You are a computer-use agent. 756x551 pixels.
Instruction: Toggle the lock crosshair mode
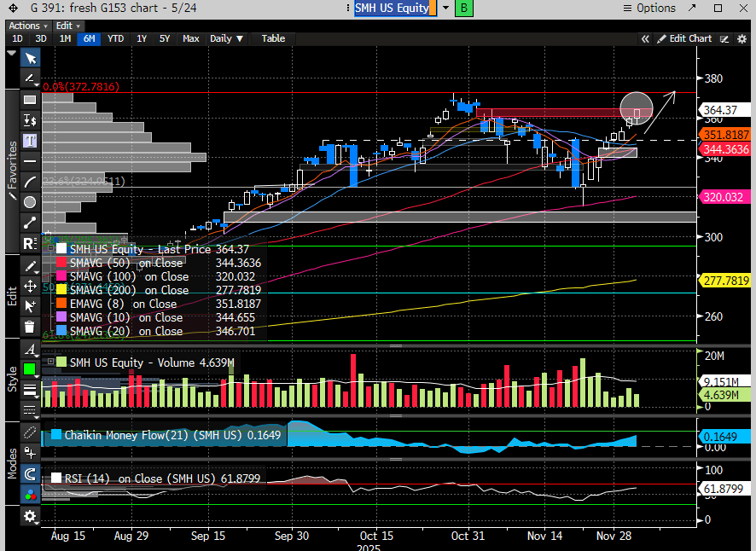[x=30, y=453]
